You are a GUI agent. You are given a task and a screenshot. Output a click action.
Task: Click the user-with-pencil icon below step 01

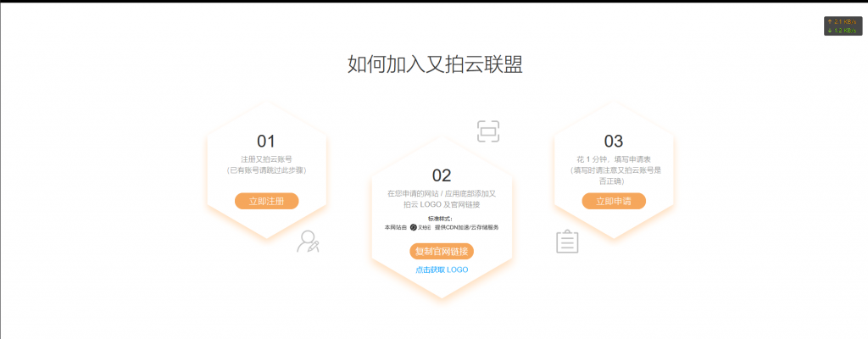tap(308, 242)
